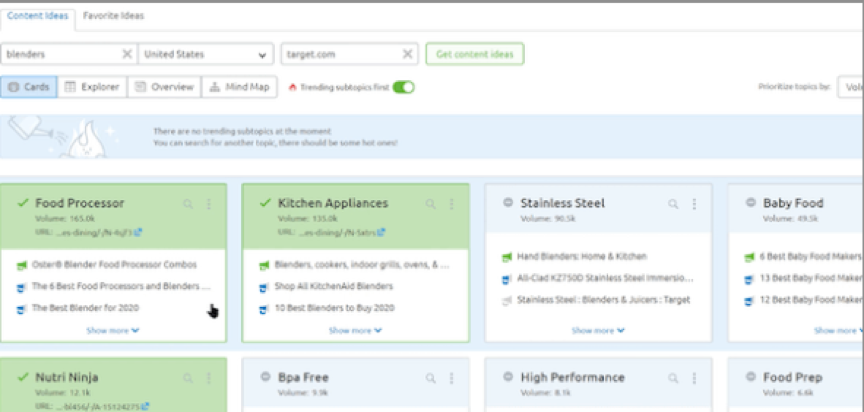Screen dimensions: 864x412
Task: Click Volume 165.0k on Food Processor card
Action: (65, 219)
